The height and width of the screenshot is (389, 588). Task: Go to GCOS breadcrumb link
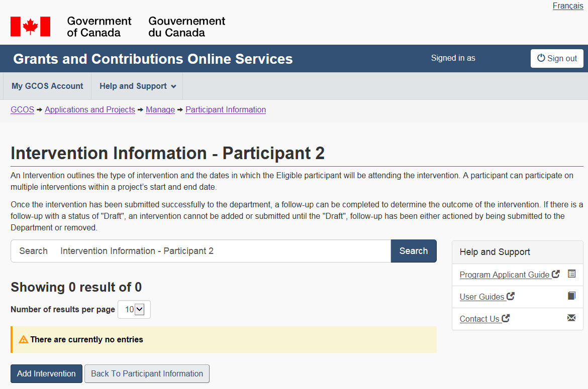(22, 110)
